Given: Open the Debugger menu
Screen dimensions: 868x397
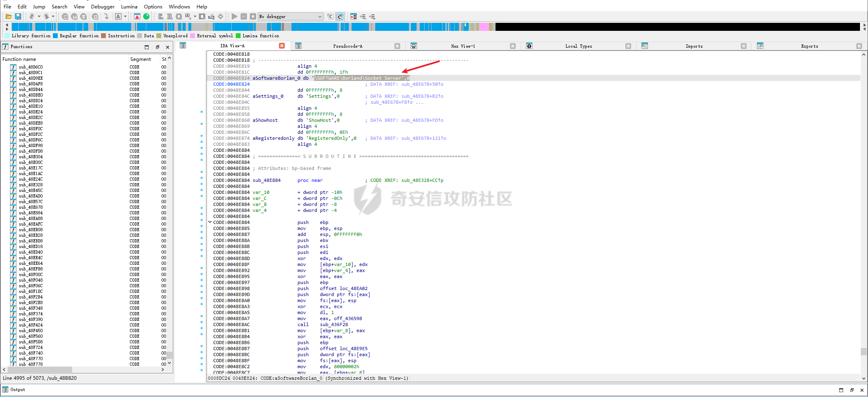Looking at the screenshot, I should coord(103,6).
